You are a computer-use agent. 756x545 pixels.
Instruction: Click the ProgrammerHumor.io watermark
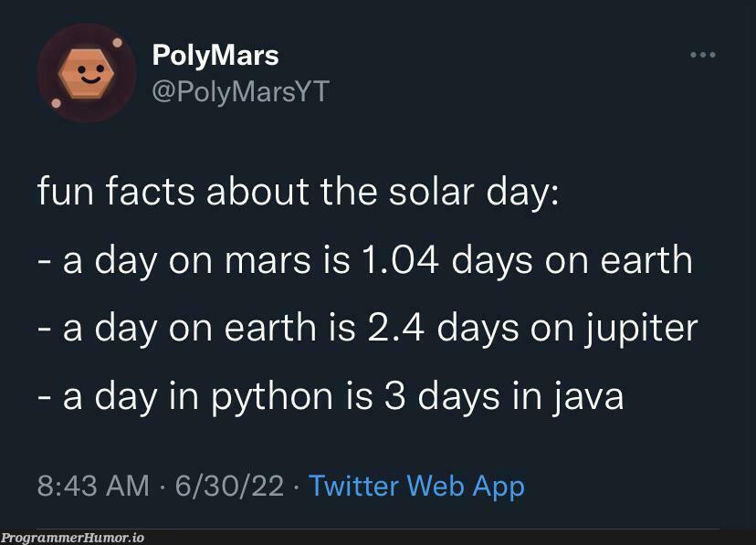point(72,538)
